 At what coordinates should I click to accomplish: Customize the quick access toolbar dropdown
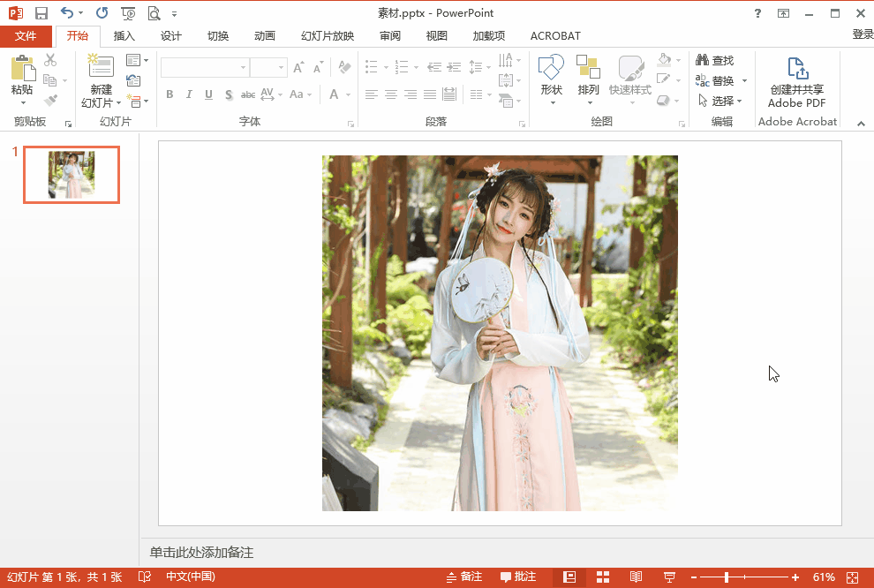[x=175, y=14]
